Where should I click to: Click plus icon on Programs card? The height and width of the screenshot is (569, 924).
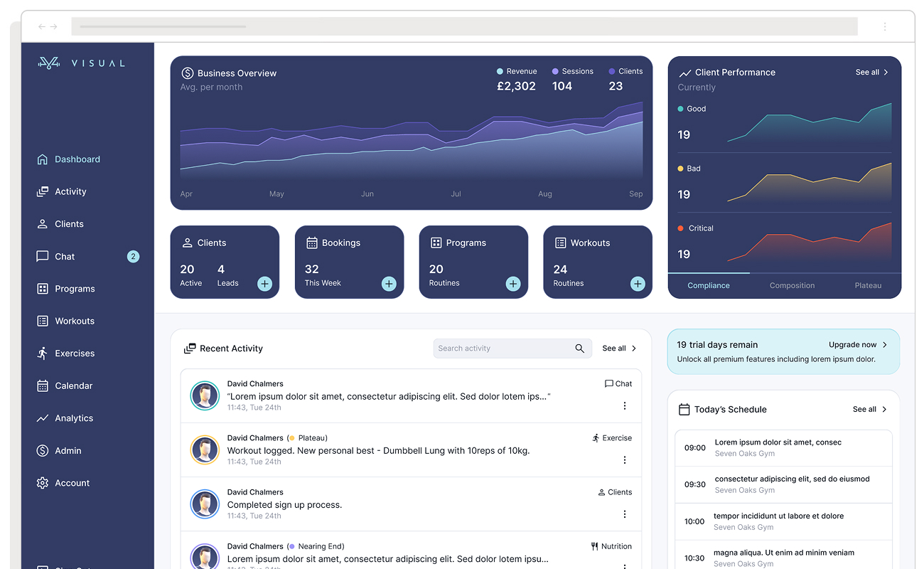tap(513, 284)
